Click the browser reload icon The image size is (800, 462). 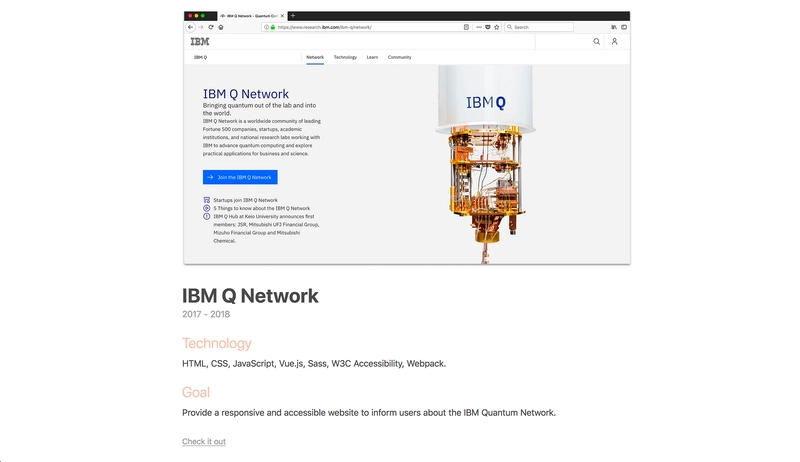(x=211, y=27)
